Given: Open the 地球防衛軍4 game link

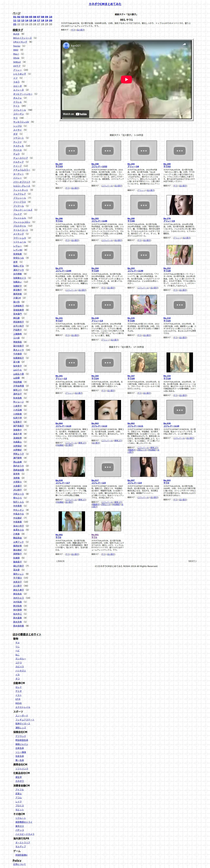Looking at the screenshot, I should click(x=21, y=855).
